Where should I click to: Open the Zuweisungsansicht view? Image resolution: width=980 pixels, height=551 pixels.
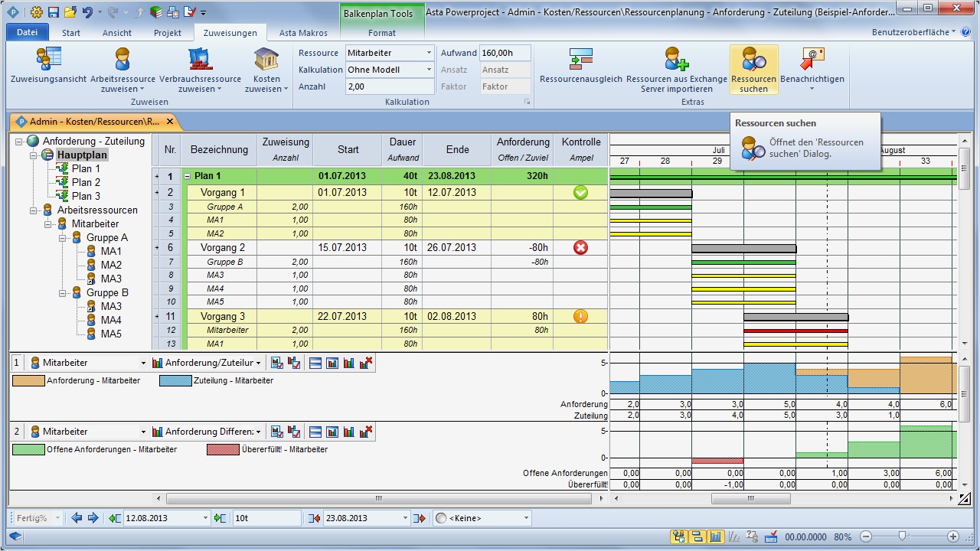tap(47, 70)
